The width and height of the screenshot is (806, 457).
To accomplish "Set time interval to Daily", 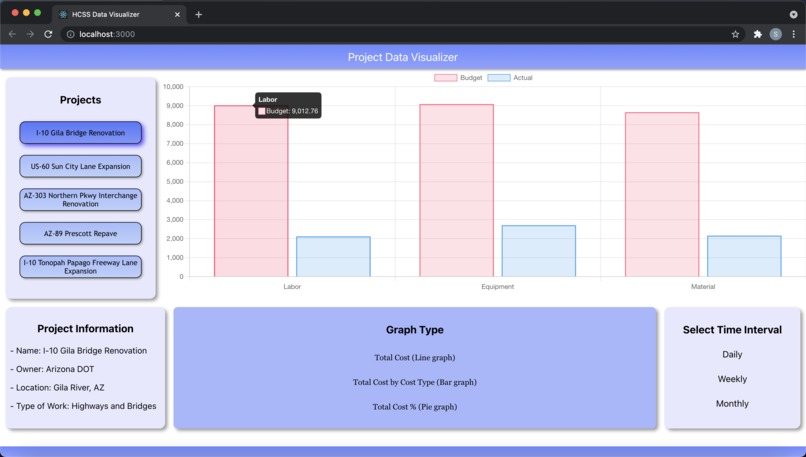I will coord(732,354).
